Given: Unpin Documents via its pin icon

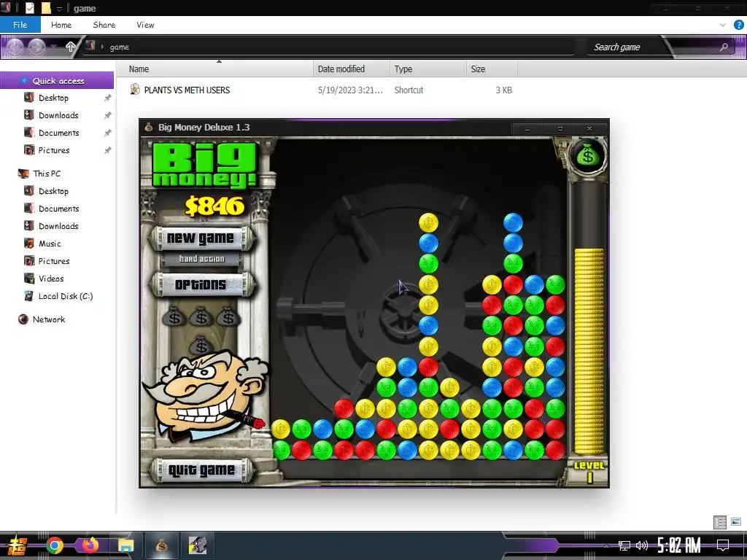Looking at the screenshot, I should [108, 133].
